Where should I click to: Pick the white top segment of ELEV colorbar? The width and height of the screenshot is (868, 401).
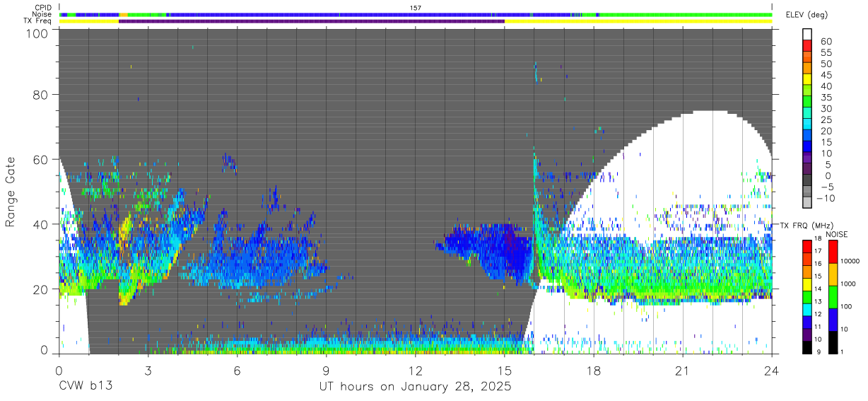(x=807, y=34)
